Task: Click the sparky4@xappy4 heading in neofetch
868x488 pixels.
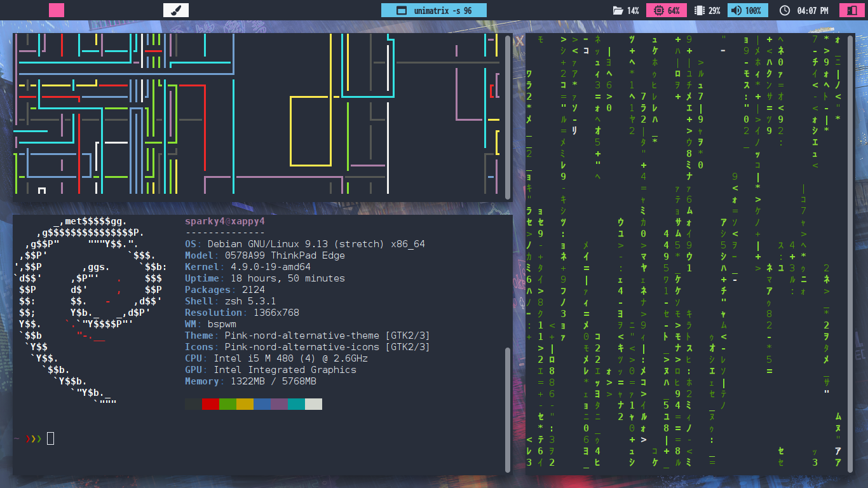Action: pyautogui.click(x=224, y=221)
